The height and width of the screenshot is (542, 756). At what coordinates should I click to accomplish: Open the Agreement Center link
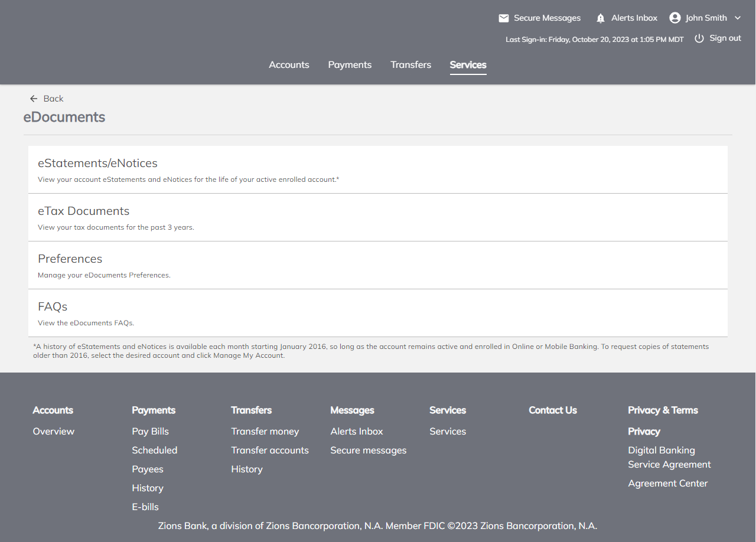[667, 484]
